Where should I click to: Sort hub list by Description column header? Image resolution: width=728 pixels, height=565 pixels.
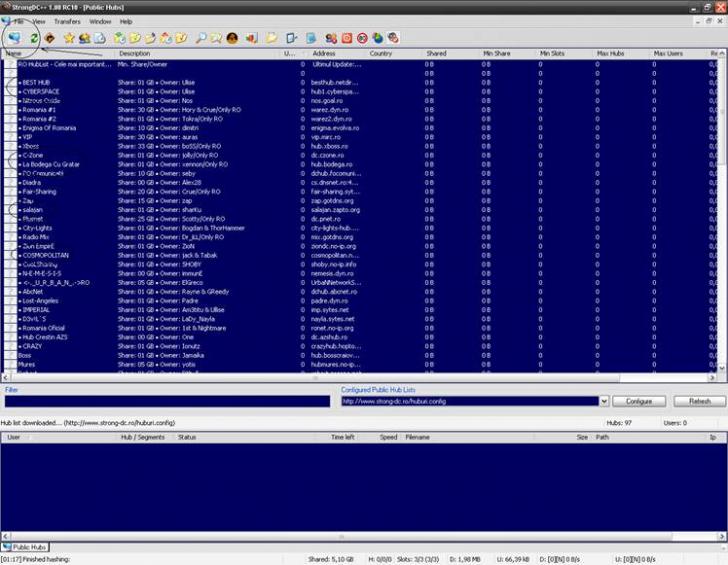click(134, 53)
